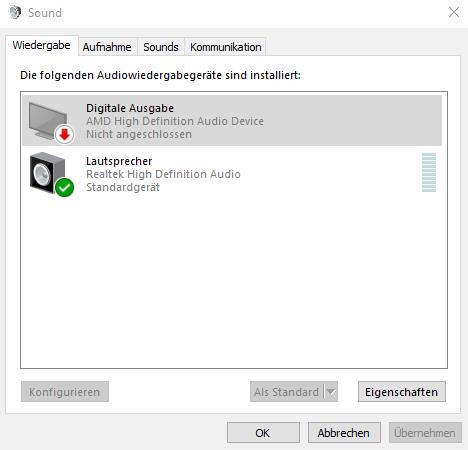Image resolution: width=468 pixels, height=450 pixels.
Task: Click the Digitale Ausgabe monitor icon
Action: pyautogui.click(x=48, y=120)
